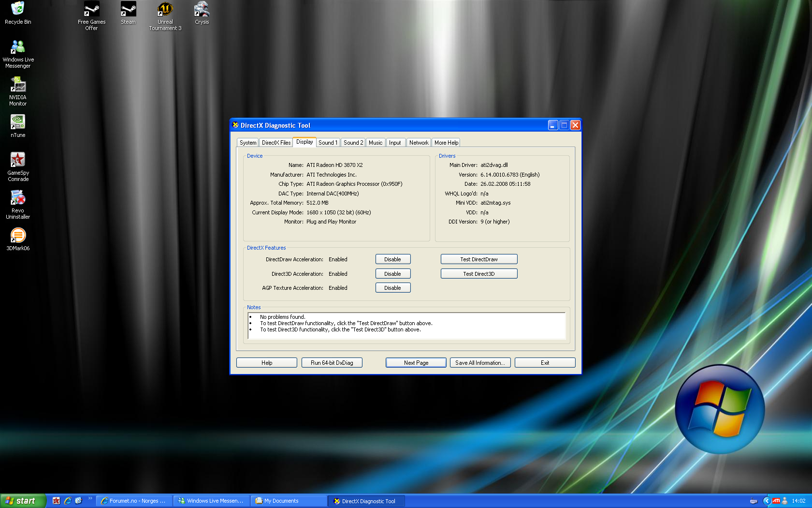Open NVIDIA Monitor desktop icon

click(18, 86)
